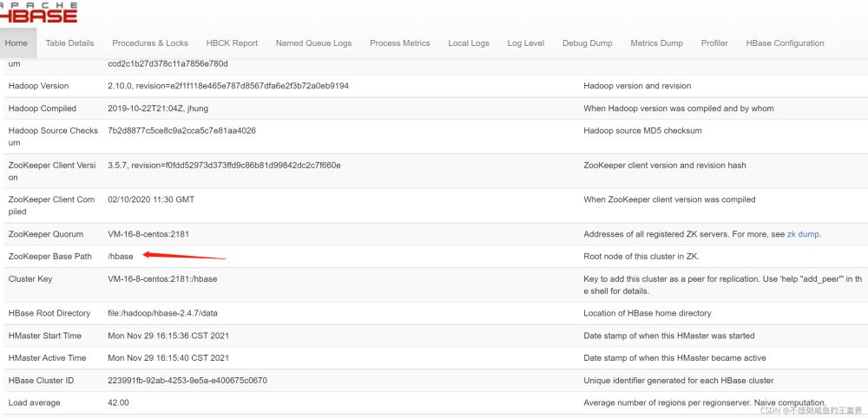Go to HBCK Report tab
The width and height of the screenshot is (868, 418).
coord(232,43)
